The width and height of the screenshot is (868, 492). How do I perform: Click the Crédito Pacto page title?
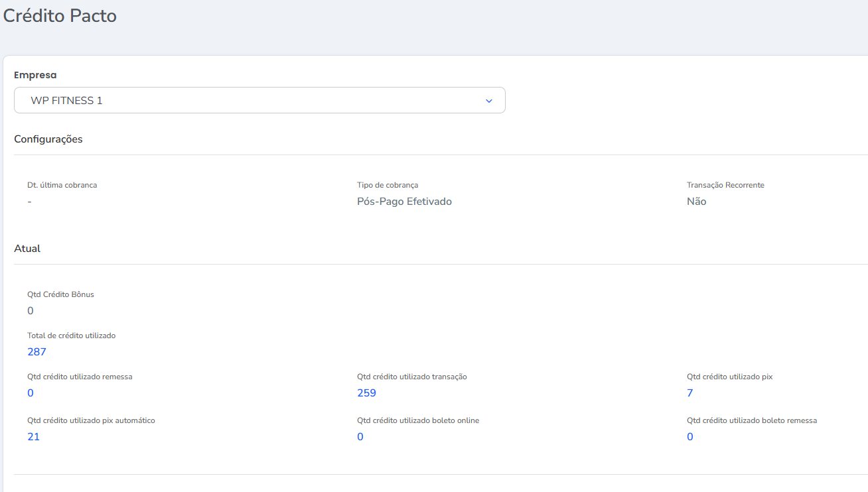(x=60, y=16)
